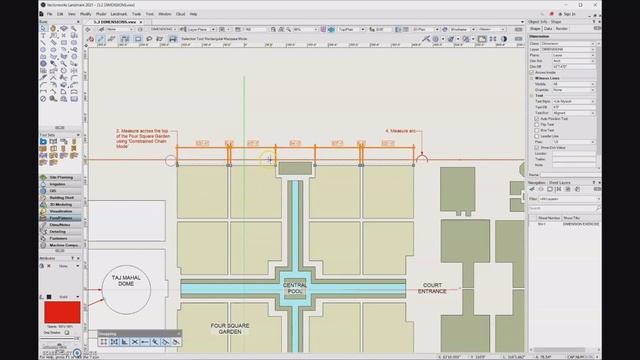Open the Prec dropdown in Object Info
Viewport: 640px width, 360px height.
573,142
